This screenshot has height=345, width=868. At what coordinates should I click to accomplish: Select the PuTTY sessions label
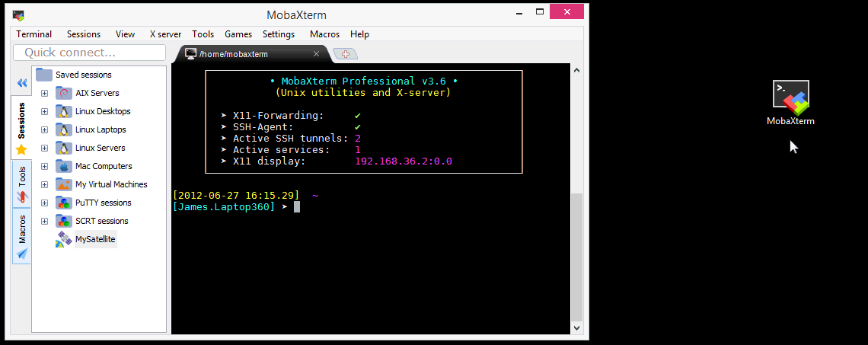(x=104, y=203)
